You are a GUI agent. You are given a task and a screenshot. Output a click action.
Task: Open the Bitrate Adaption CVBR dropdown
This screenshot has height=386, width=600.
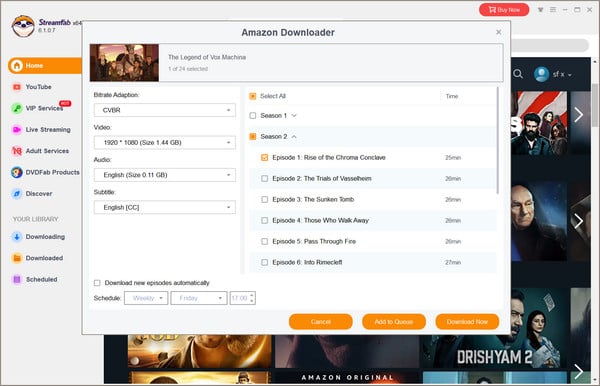pos(165,110)
